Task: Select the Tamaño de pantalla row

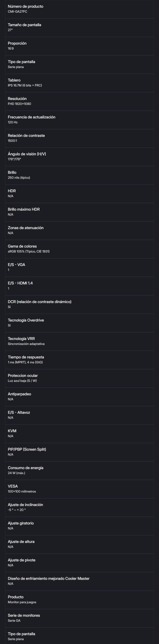Action: [x=79, y=27]
